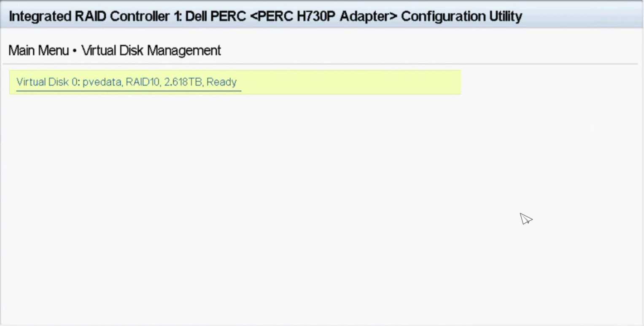Click the word Configuration in the title

443,16
